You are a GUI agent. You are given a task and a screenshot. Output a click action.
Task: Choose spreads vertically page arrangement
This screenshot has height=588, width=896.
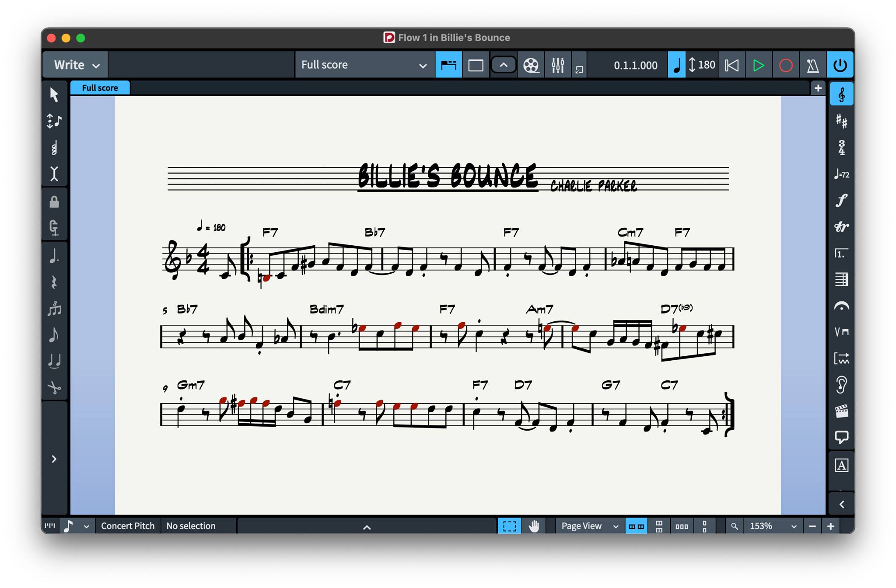[659, 526]
